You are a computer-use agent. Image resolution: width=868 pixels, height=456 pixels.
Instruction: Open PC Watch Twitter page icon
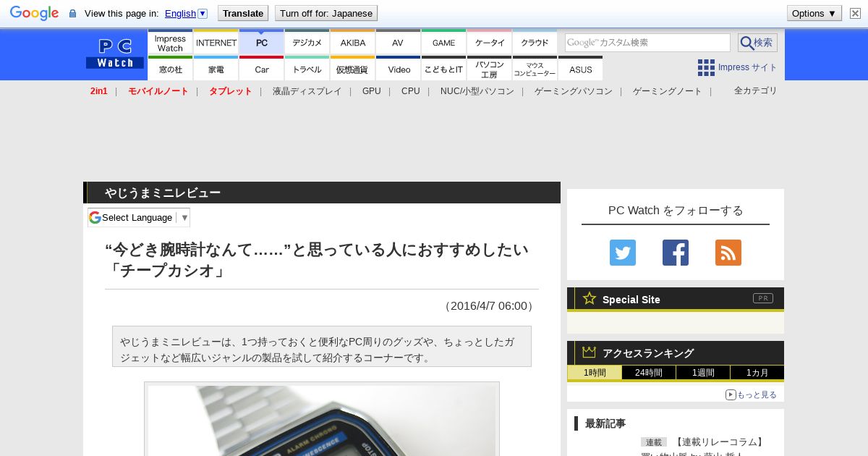tap(623, 253)
